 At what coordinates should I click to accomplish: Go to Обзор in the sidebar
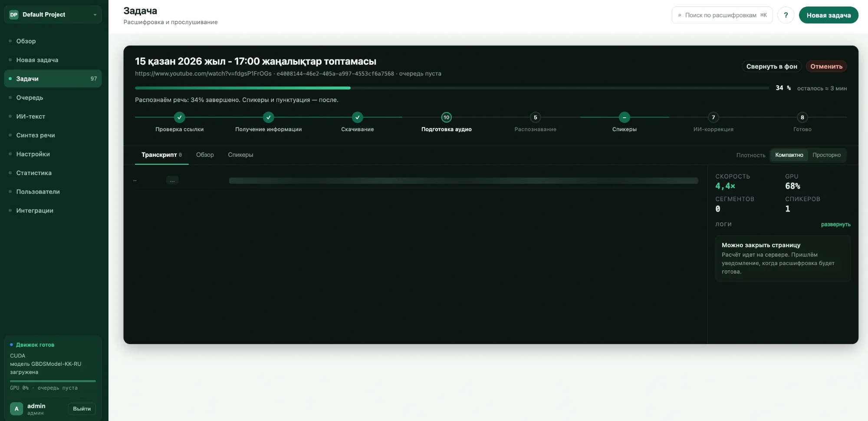click(x=53, y=41)
